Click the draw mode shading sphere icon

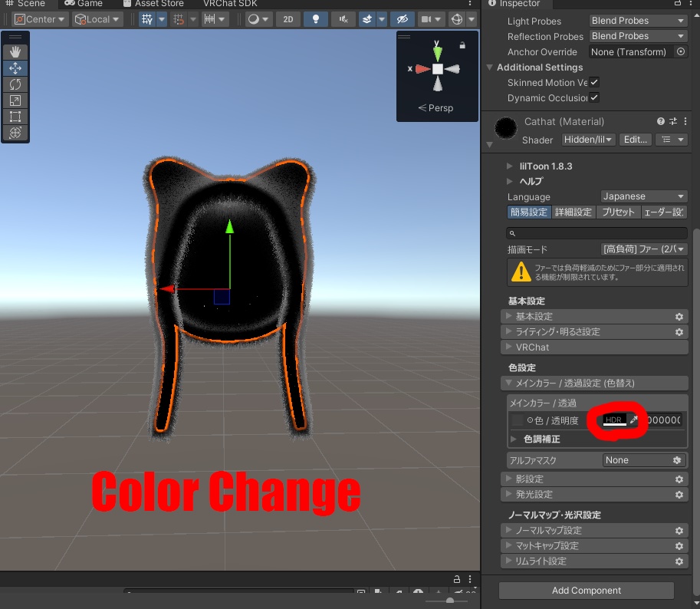(x=254, y=19)
